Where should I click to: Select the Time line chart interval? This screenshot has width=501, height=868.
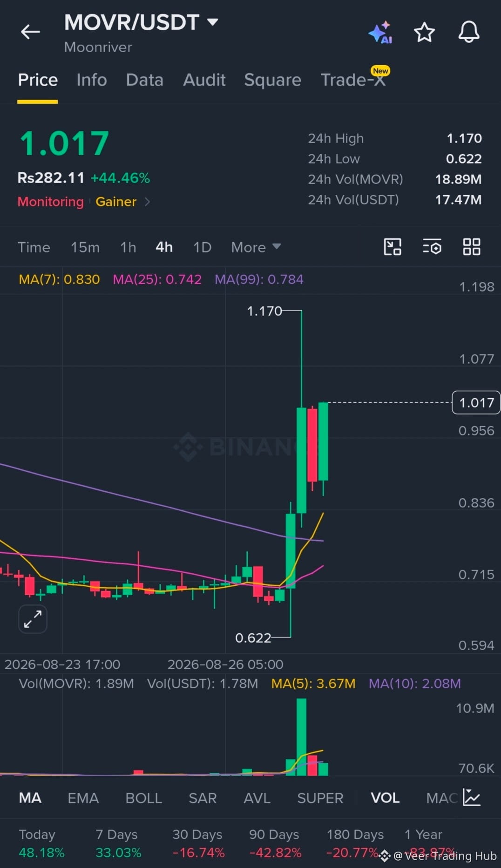34,247
